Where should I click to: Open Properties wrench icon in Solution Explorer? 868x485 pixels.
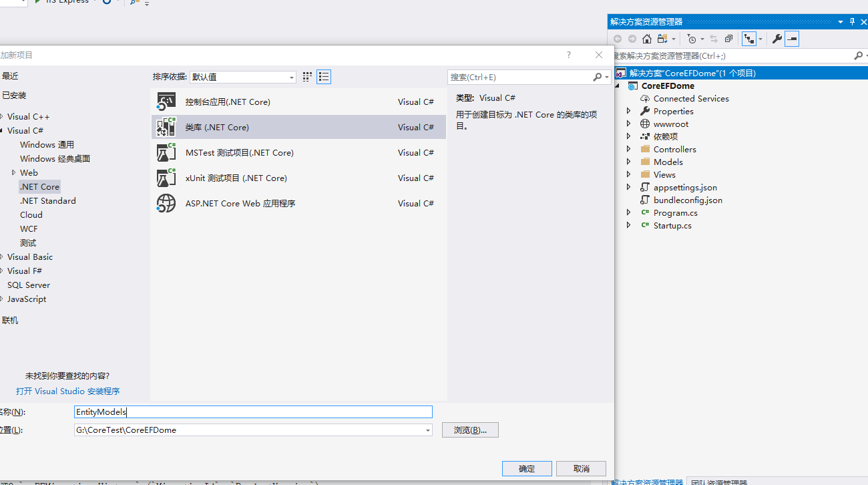777,39
